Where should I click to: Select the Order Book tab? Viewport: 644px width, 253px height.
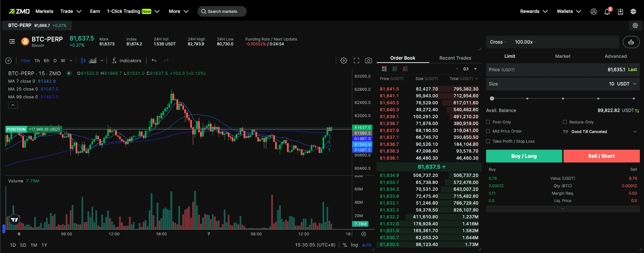point(403,58)
